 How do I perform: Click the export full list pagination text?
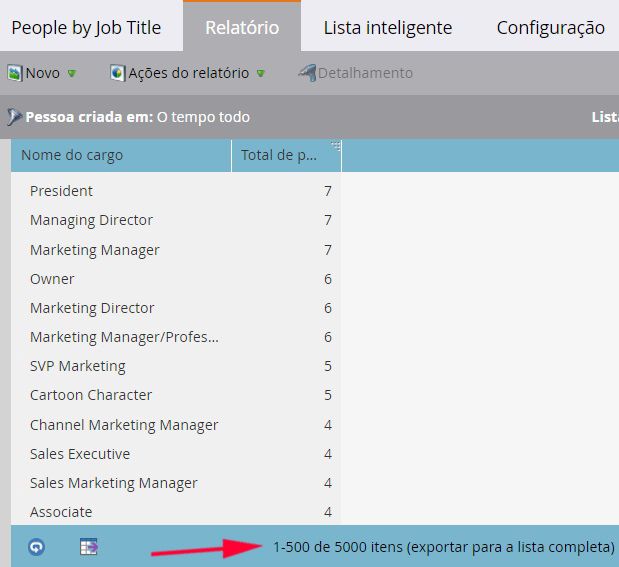[x=443, y=547]
